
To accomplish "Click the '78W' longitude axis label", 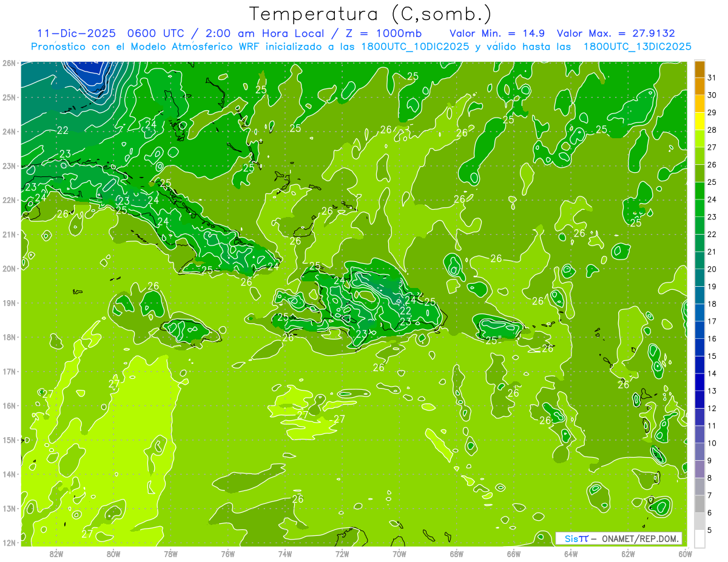I will pos(170,554).
